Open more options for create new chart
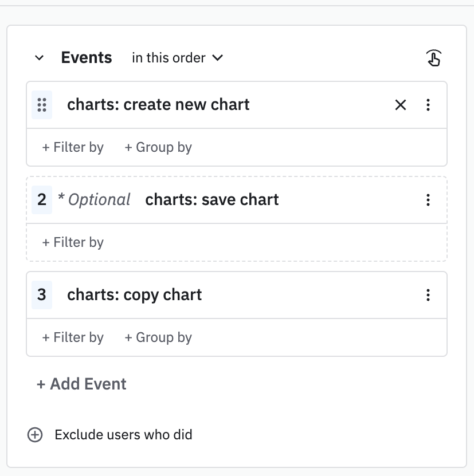 tap(428, 105)
